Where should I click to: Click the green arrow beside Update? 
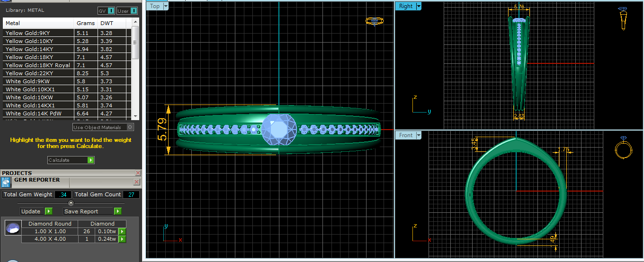[x=49, y=211]
